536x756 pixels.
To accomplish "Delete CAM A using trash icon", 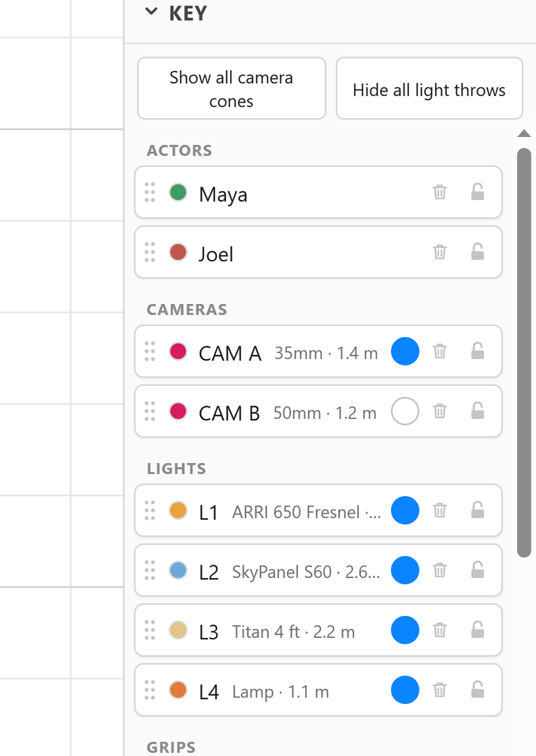I will pyautogui.click(x=440, y=351).
